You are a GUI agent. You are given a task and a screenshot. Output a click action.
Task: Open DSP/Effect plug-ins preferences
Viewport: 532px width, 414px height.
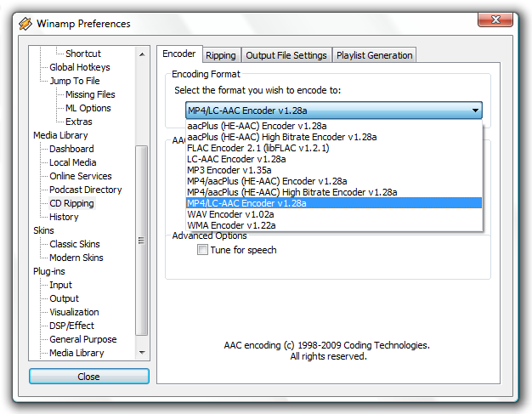pos(71,326)
